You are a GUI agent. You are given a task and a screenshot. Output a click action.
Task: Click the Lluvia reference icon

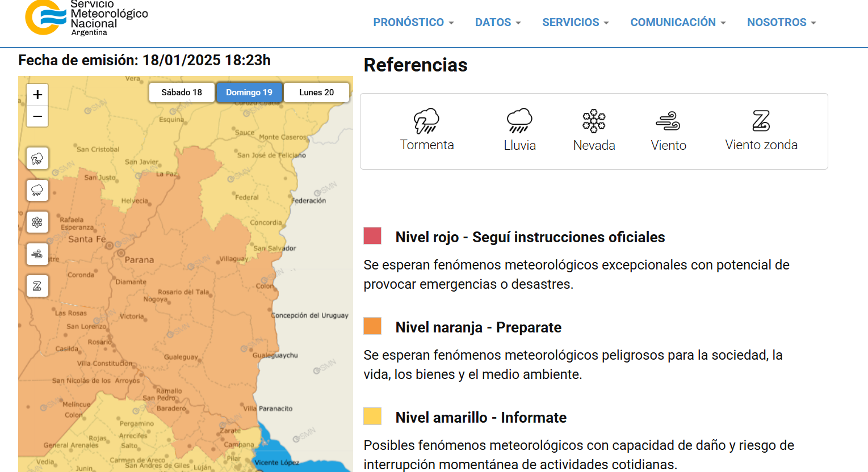pos(519,121)
